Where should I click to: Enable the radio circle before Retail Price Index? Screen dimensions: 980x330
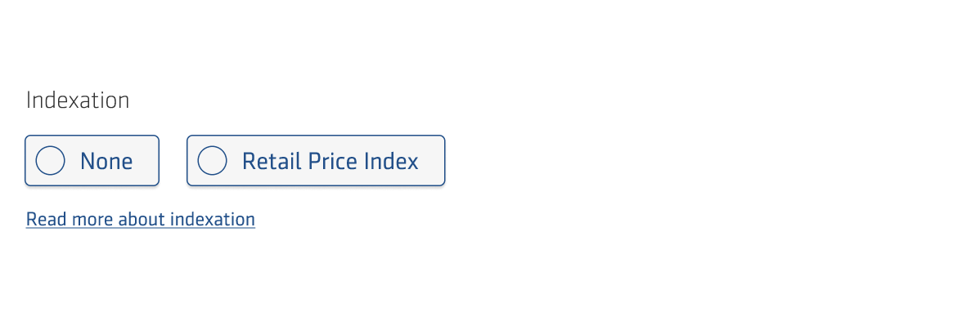[213, 161]
